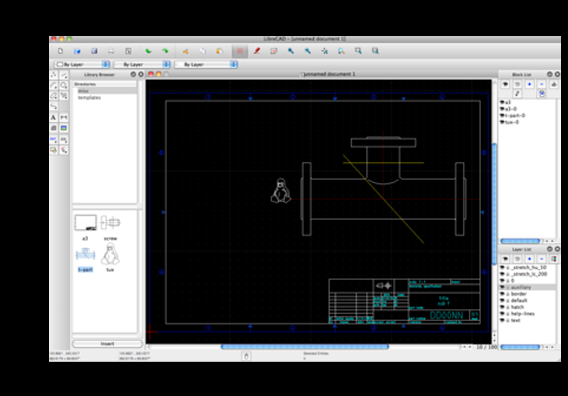The image size is (568, 396).
Task: Toggle the grid display toolbar button
Action: (240, 51)
